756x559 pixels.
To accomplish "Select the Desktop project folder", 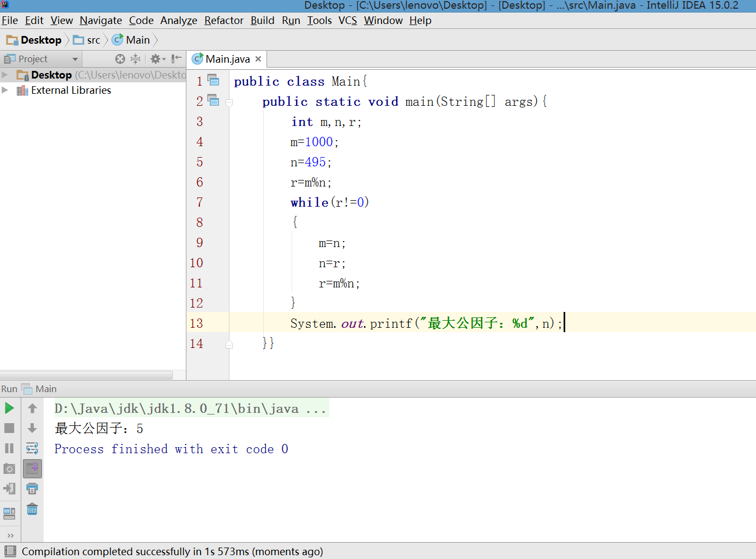I will 51,75.
